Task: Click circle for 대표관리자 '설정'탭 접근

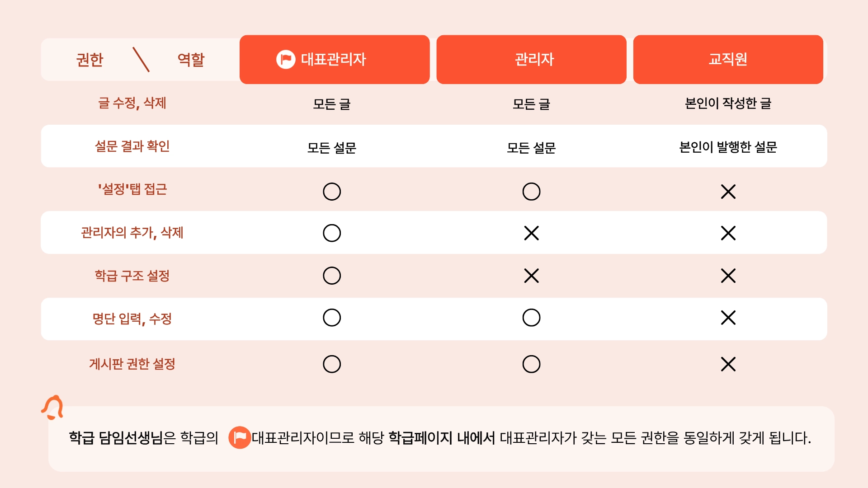Action: pos(332,192)
